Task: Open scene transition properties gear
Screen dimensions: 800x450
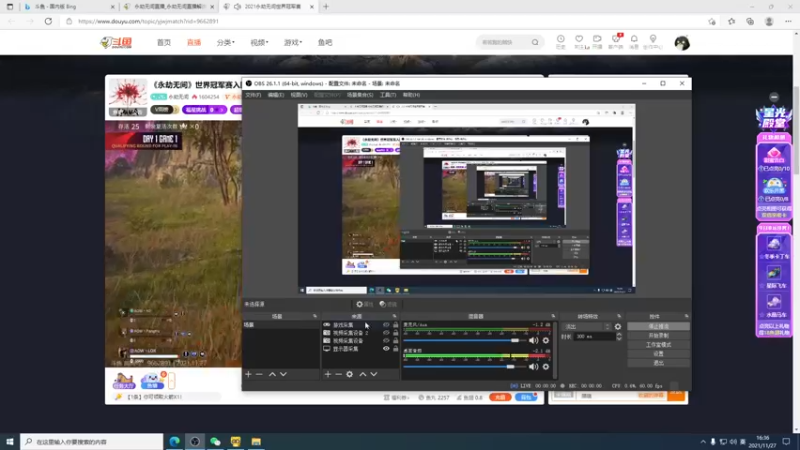Action: pyautogui.click(x=618, y=327)
